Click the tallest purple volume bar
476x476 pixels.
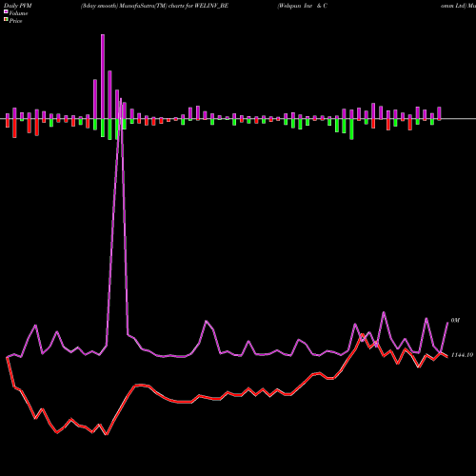[x=103, y=76]
